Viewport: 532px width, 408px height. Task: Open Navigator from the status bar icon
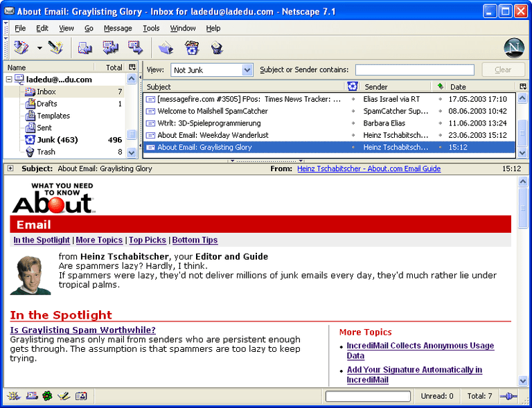13,396
